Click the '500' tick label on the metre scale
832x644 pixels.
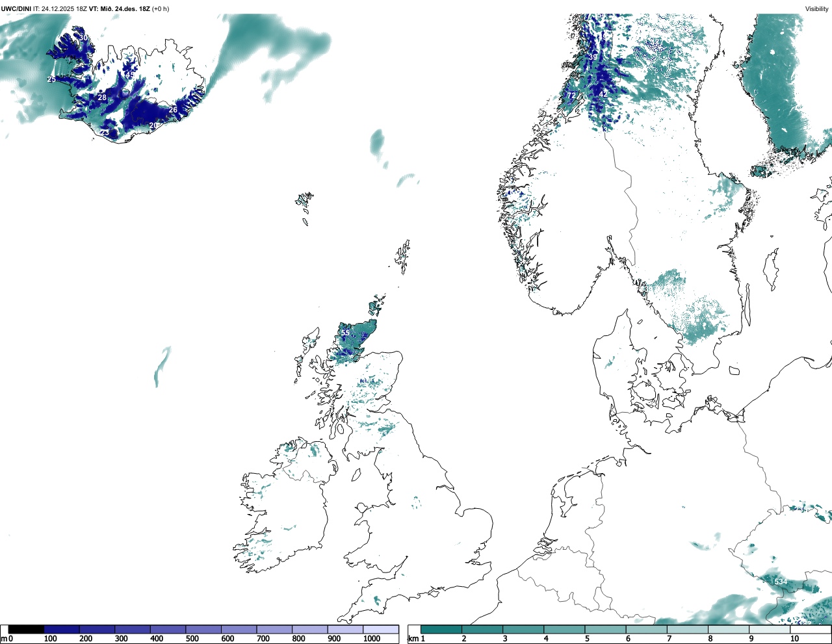click(x=192, y=639)
